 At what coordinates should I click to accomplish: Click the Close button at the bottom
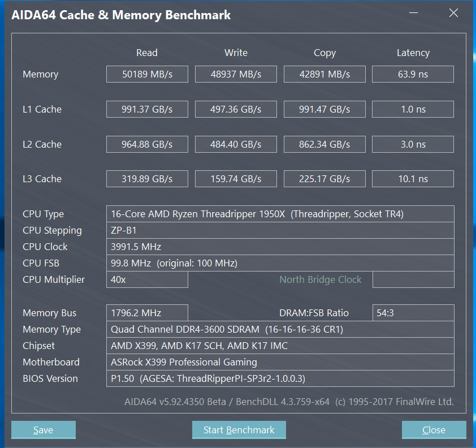click(434, 430)
